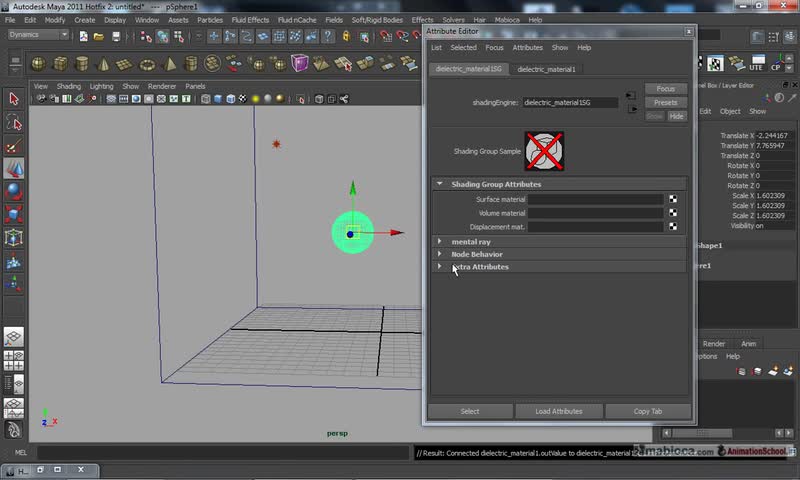800x480 pixels.
Task: Toggle select by component type mode
Action: coord(179,36)
